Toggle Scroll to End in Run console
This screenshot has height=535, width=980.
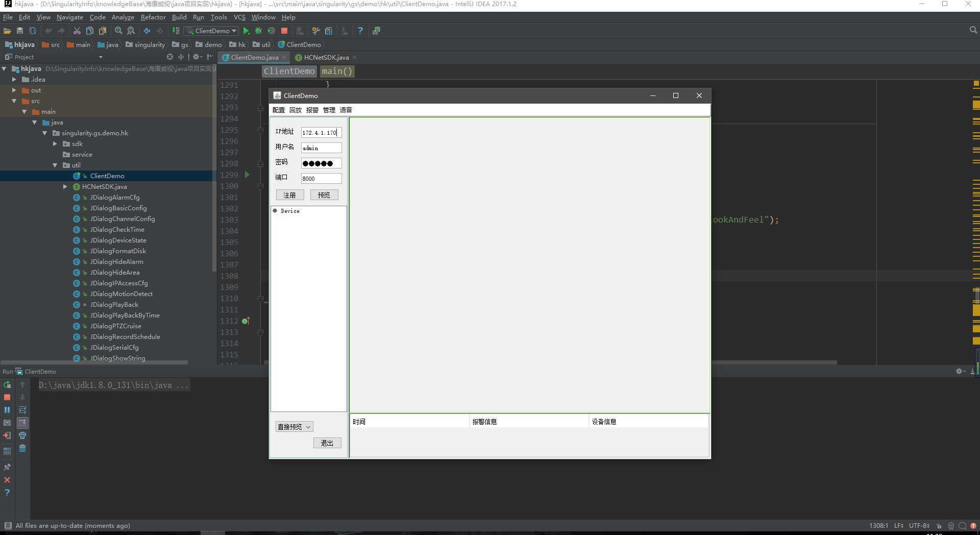click(x=22, y=423)
